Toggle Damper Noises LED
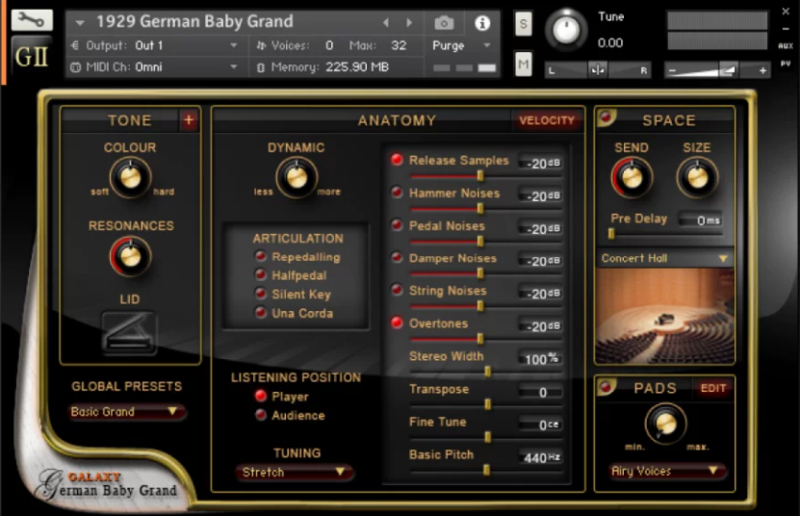This screenshot has width=800, height=516. pos(397,258)
